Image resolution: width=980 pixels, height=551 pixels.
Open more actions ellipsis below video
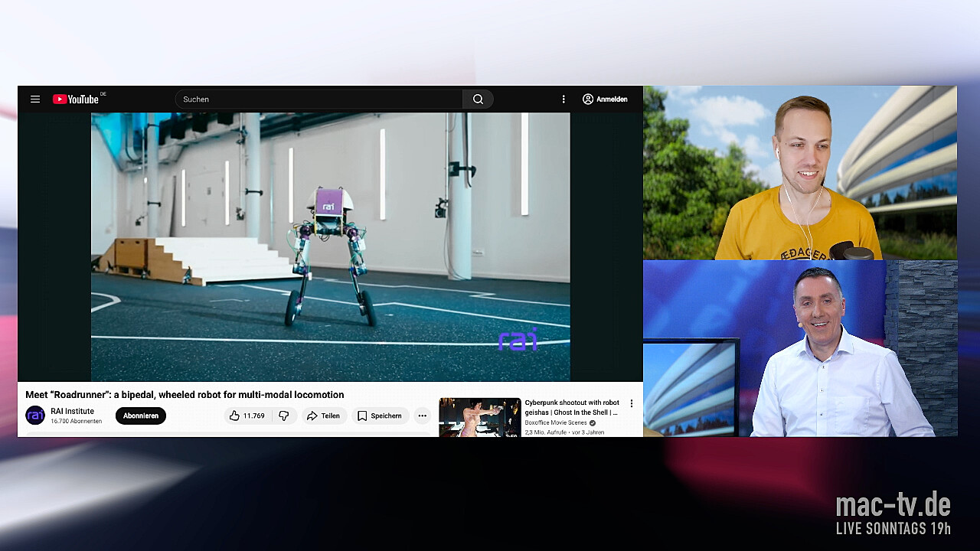(x=422, y=416)
